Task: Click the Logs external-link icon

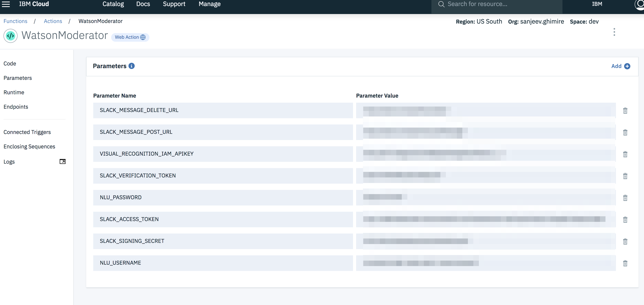Action: click(62, 161)
